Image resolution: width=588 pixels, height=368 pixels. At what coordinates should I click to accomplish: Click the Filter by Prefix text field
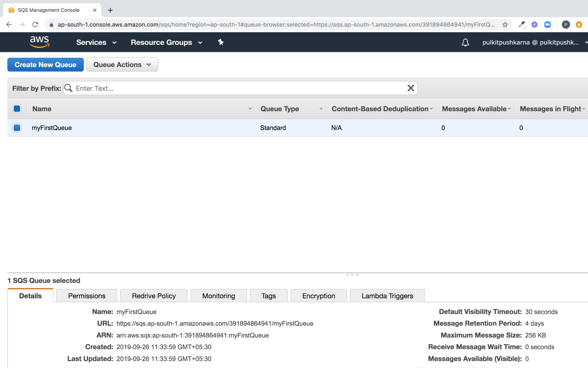click(240, 88)
